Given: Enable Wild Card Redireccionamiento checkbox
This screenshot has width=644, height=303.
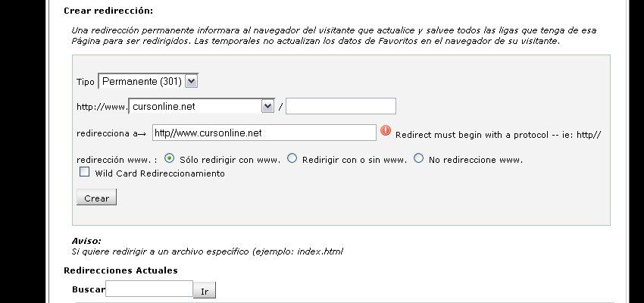Looking at the screenshot, I should pyautogui.click(x=84, y=172).
